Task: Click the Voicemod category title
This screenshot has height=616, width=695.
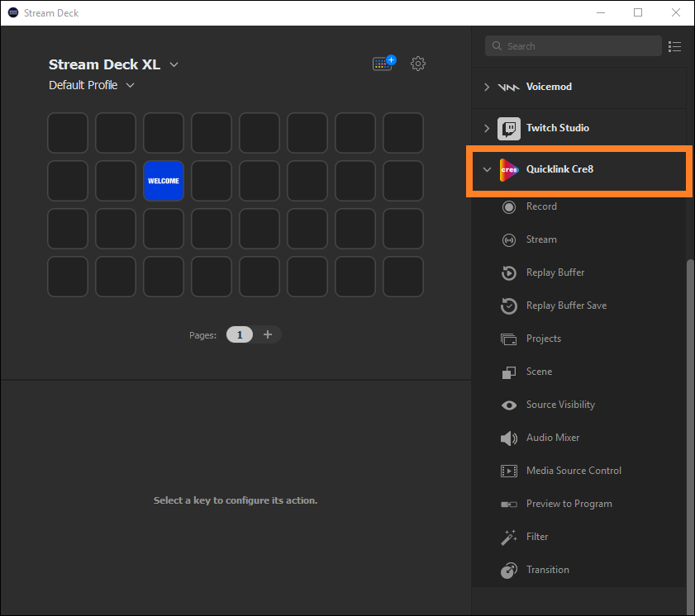Action: tap(549, 87)
